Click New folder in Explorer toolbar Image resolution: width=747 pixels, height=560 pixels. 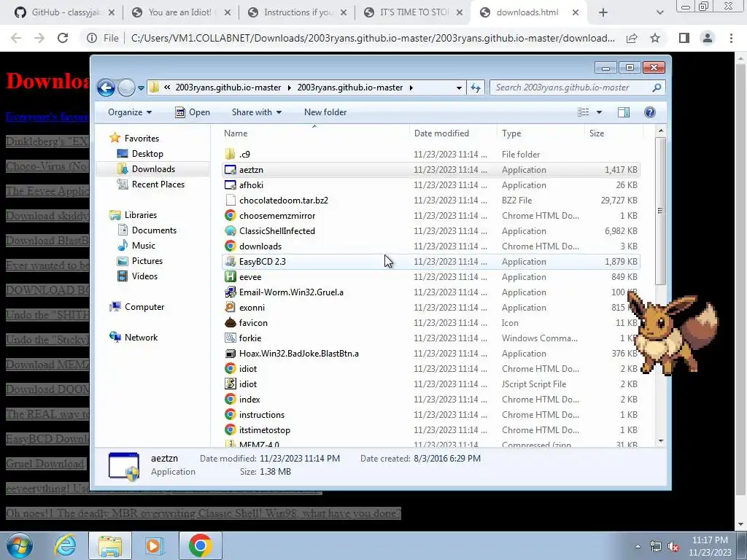click(325, 112)
